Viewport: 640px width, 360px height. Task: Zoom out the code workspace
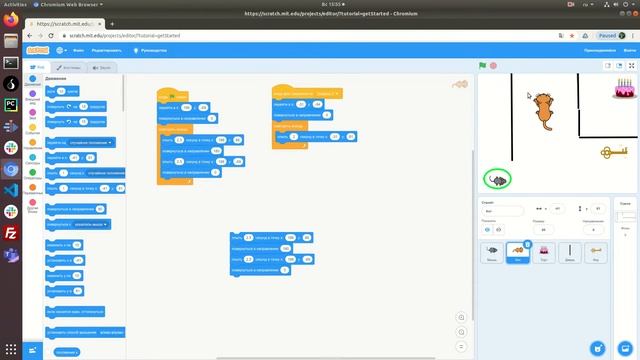[x=461, y=332]
